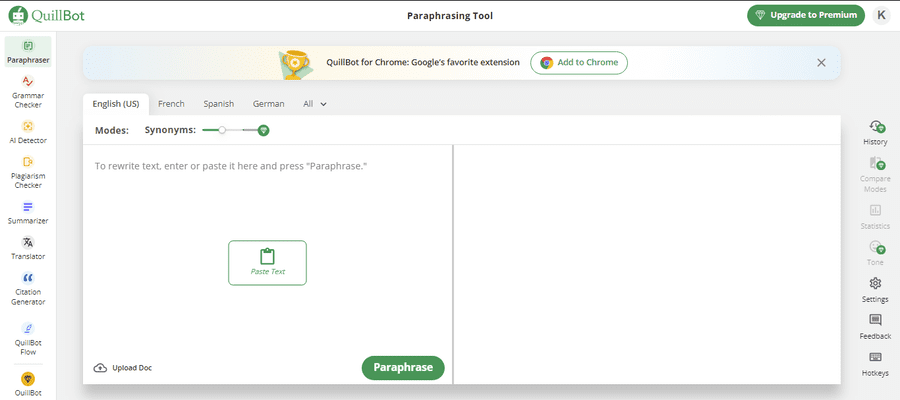The image size is (900, 400).
Task: Open QuillBot Flow from sidebar
Action: pos(28,339)
